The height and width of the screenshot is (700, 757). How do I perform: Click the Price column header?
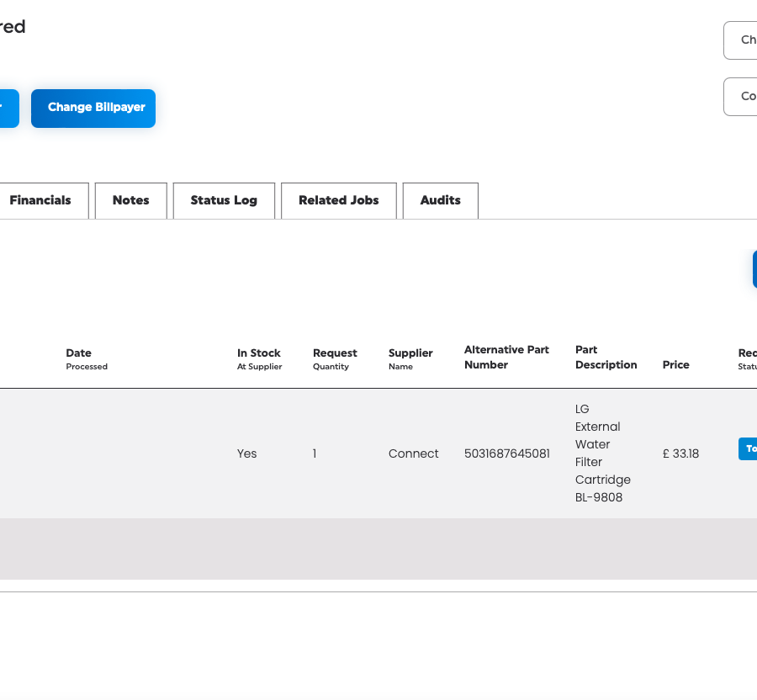coord(675,364)
